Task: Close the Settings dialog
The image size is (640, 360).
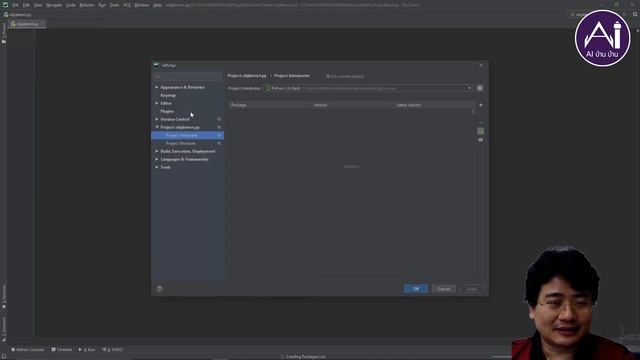Action: point(481,65)
